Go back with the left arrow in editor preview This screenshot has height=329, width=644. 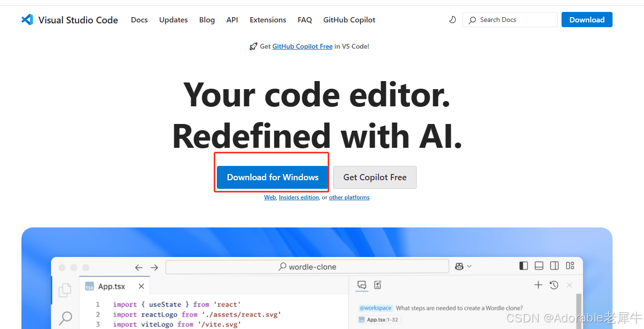[139, 267]
